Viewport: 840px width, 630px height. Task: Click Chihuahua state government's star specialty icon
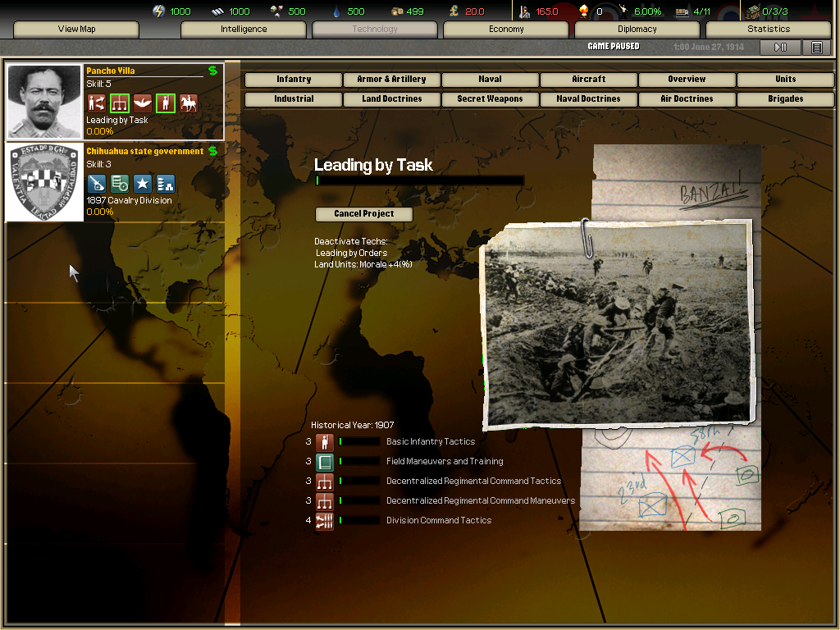coord(143,184)
